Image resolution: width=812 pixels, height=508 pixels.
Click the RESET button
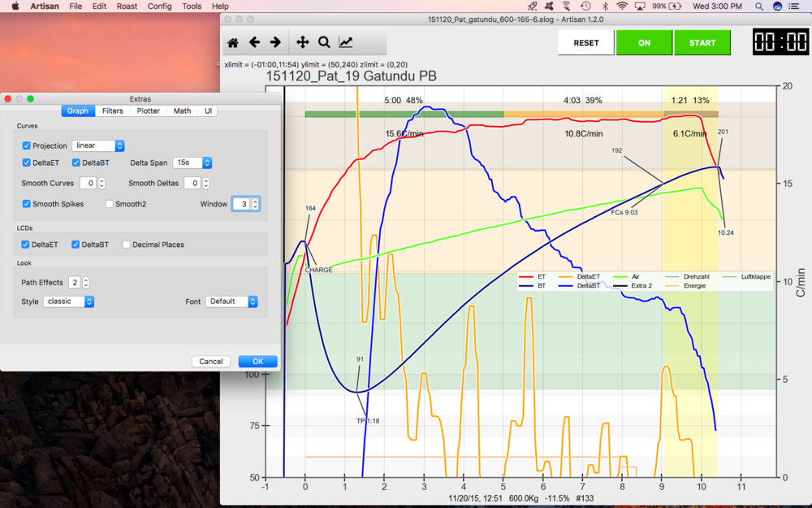[586, 42]
